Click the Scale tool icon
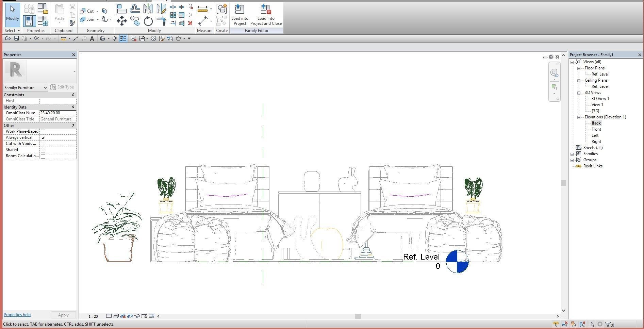Image resolution: width=644 pixels, height=329 pixels. [182, 15]
